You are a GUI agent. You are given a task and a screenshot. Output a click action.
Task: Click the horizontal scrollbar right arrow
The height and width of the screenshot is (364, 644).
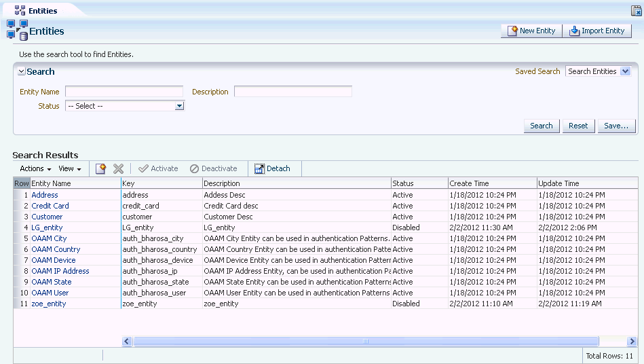(632, 342)
